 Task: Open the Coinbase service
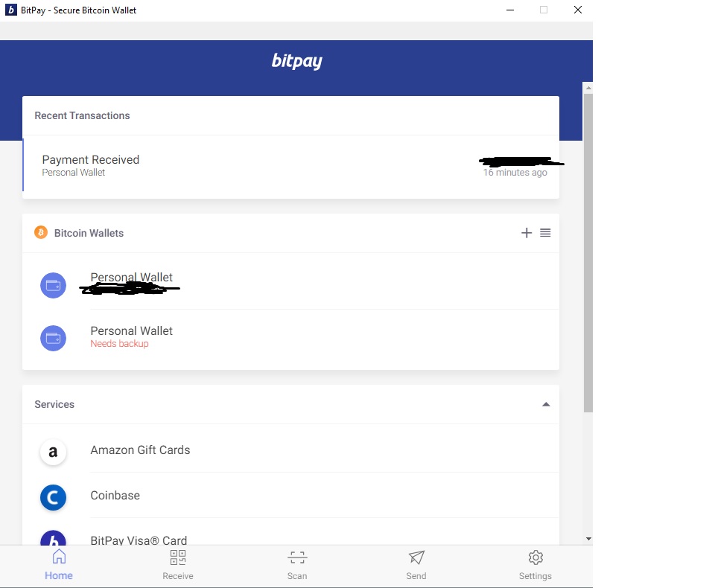(x=291, y=496)
